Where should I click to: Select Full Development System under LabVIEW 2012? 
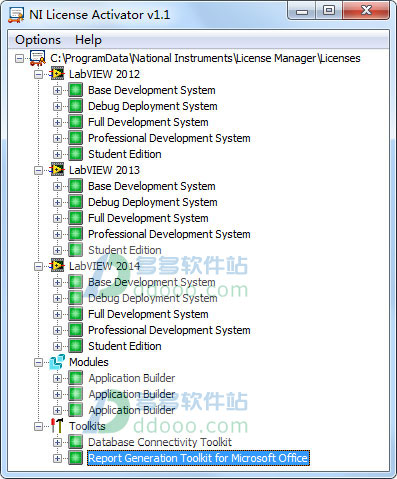tap(148, 122)
